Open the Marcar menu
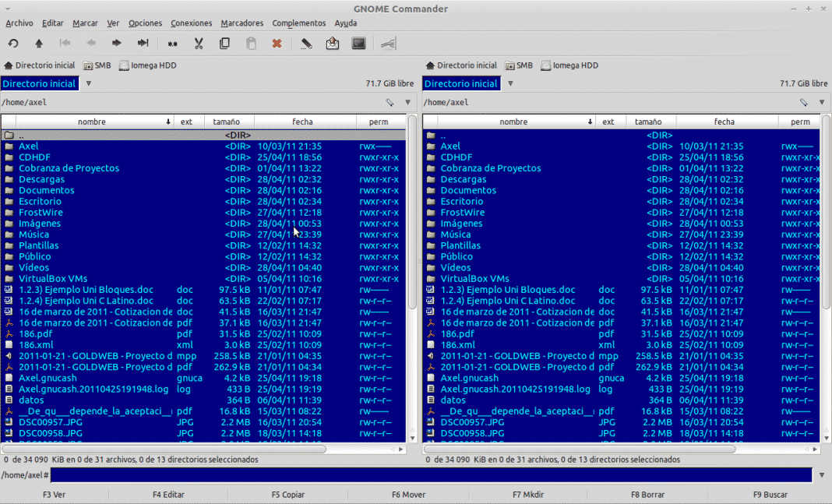832x504 pixels. tap(85, 23)
